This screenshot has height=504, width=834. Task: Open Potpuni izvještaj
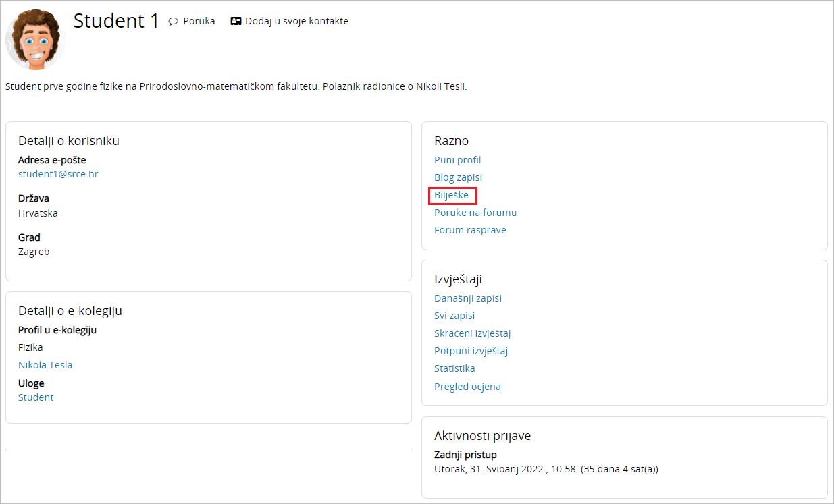(x=471, y=351)
